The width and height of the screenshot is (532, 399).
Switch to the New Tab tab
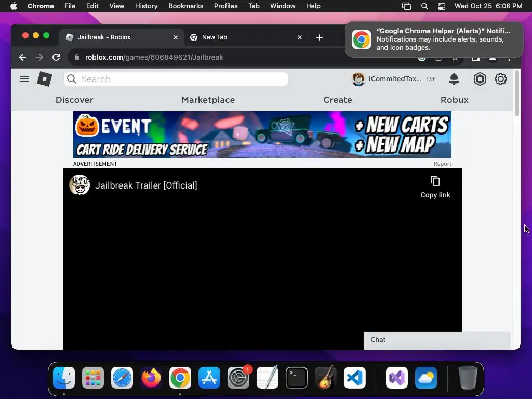(246, 37)
